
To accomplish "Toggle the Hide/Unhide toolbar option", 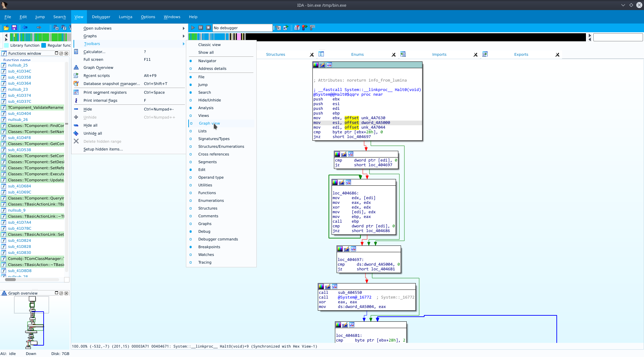I will coord(221,100).
